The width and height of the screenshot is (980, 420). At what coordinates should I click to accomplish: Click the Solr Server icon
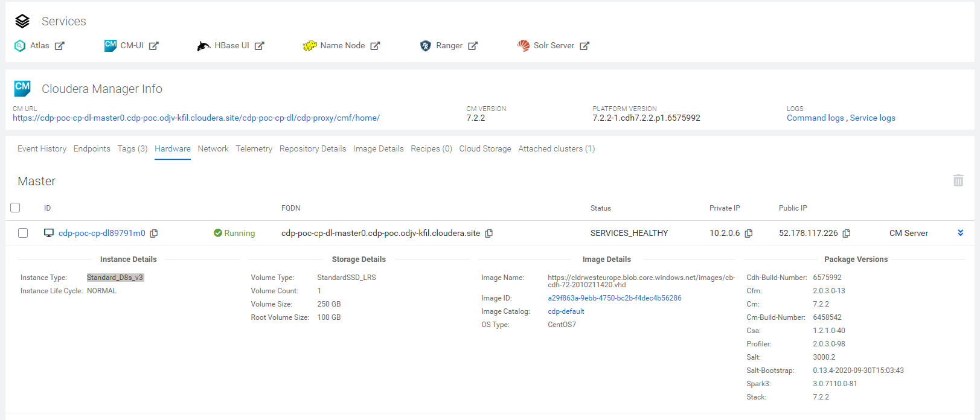524,46
